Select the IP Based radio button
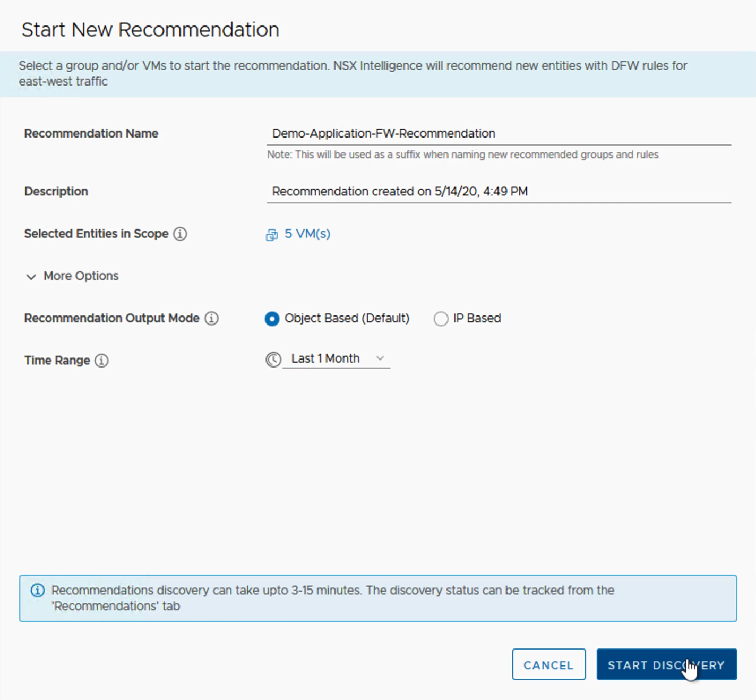 click(441, 319)
